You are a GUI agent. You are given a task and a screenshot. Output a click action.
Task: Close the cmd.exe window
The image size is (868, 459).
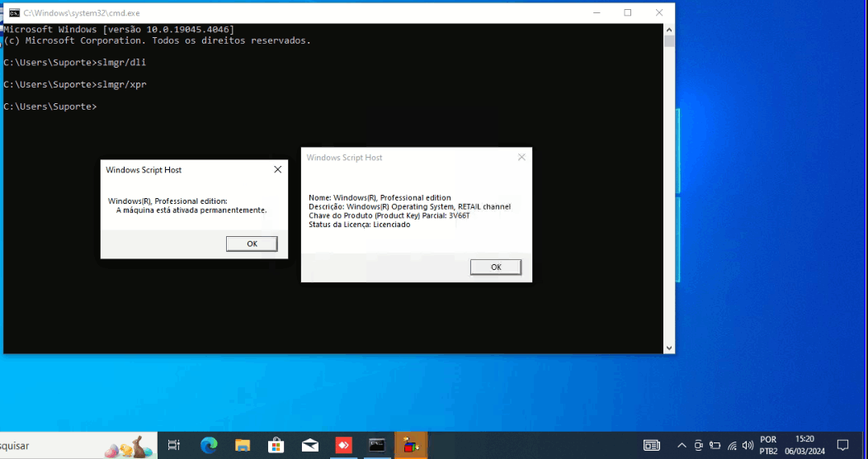[658, 12]
